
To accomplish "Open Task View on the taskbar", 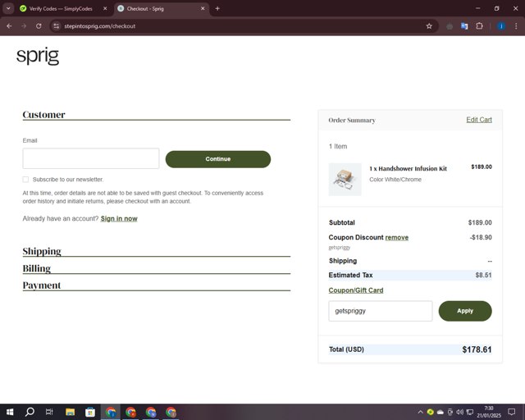I will 49,412.
